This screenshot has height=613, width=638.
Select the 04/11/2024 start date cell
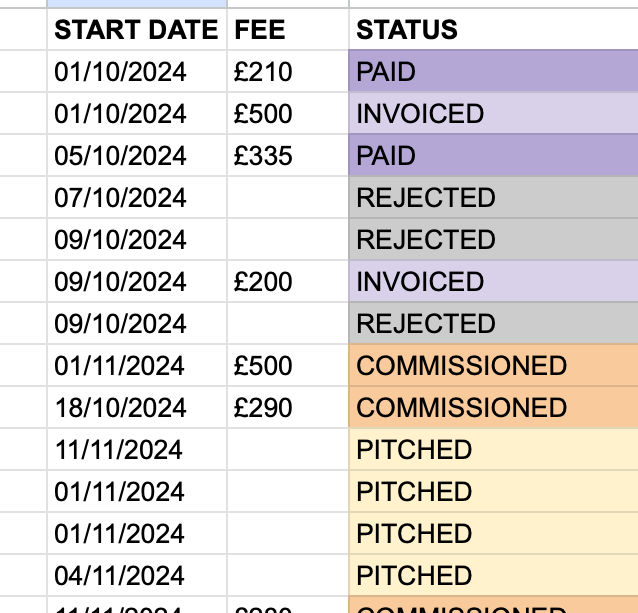pos(137,575)
